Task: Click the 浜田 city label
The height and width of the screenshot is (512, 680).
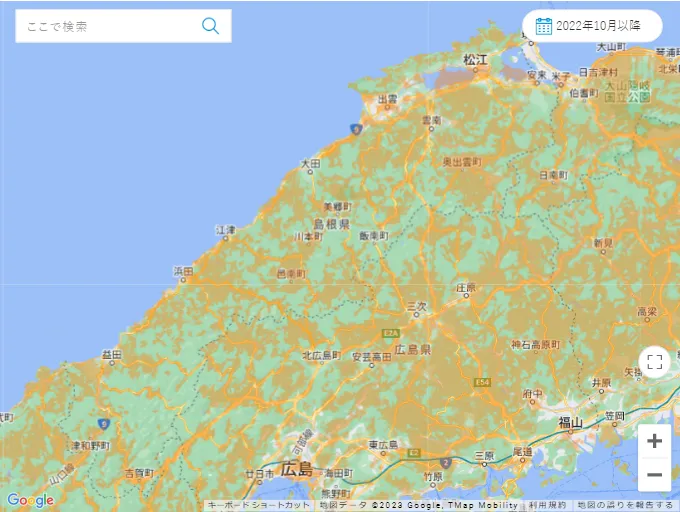Action: pos(183,271)
